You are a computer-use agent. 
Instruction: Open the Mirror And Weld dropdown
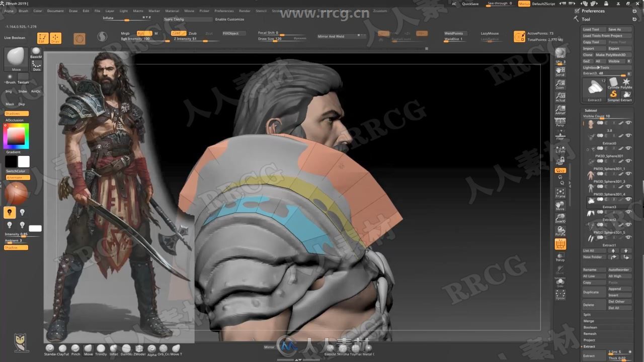[342, 36]
